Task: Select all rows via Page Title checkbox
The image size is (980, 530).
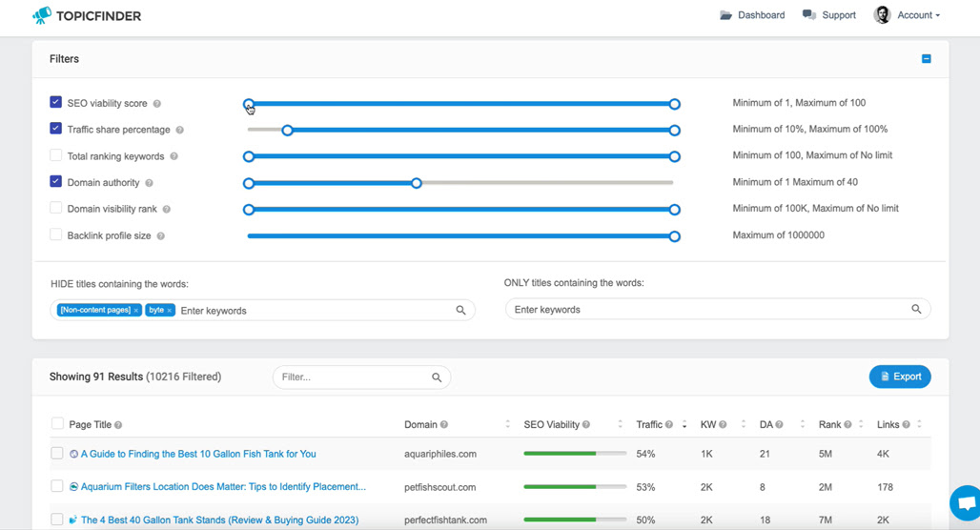Action: point(57,424)
